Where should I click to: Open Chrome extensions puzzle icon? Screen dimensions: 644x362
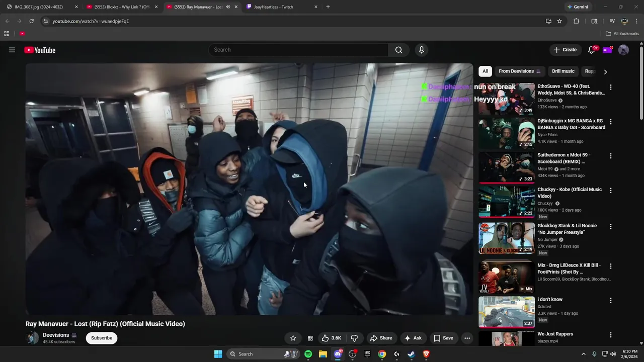[x=577, y=21]
